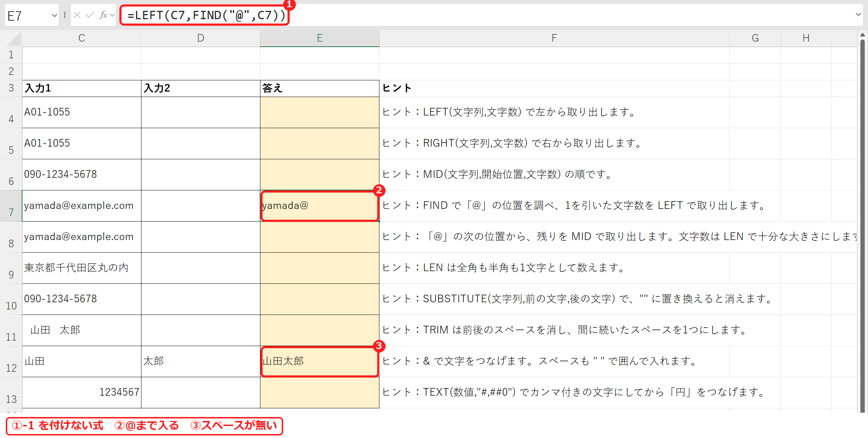Select cell D12 containing 太郎
The width and height of the screenshot is (868, 438).
pos(201,361)
